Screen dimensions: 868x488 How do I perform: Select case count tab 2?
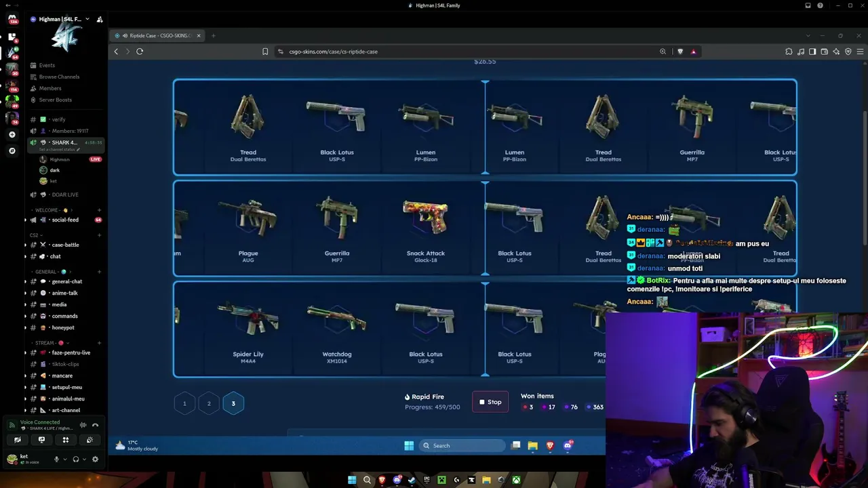[x=209, y=403]
